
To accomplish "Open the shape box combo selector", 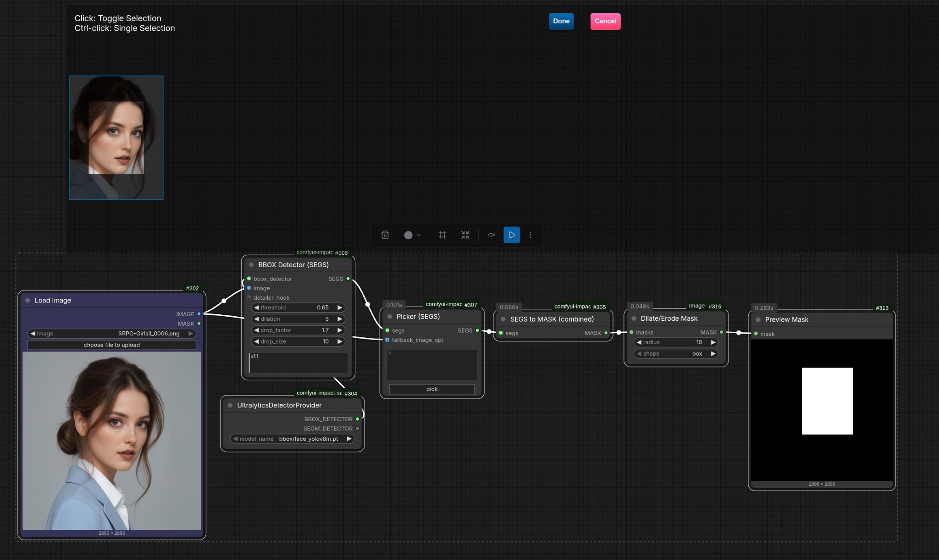I will (676, 354).
